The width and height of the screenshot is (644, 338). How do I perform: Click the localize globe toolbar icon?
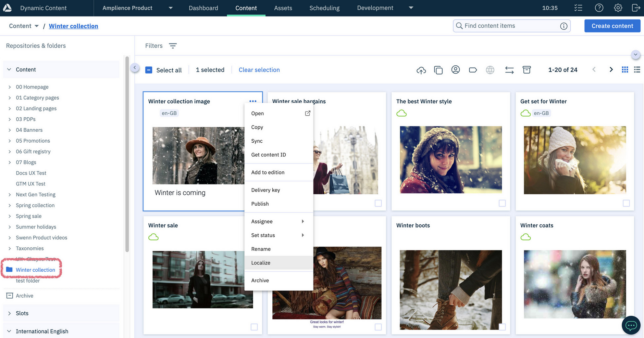click(490, 70)
